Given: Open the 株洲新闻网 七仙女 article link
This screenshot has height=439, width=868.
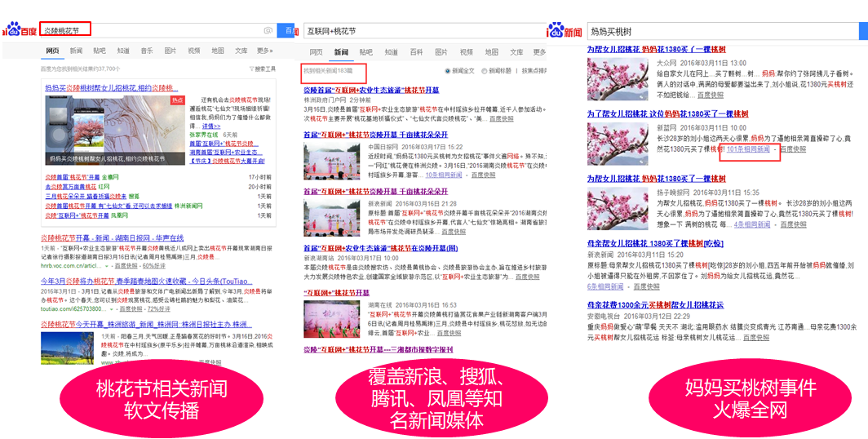Looking at the screenshot, I should pos(108,206).
